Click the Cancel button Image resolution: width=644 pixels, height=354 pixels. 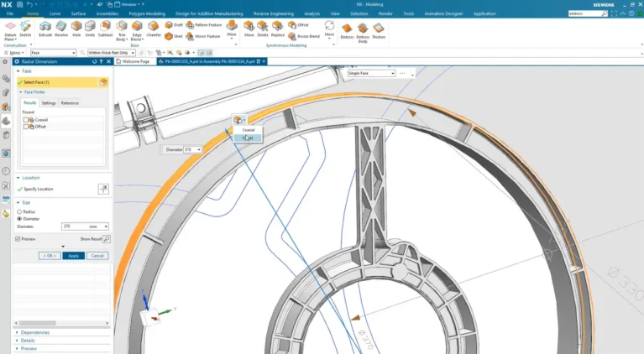pyautogui.click(x=97, y=256)
